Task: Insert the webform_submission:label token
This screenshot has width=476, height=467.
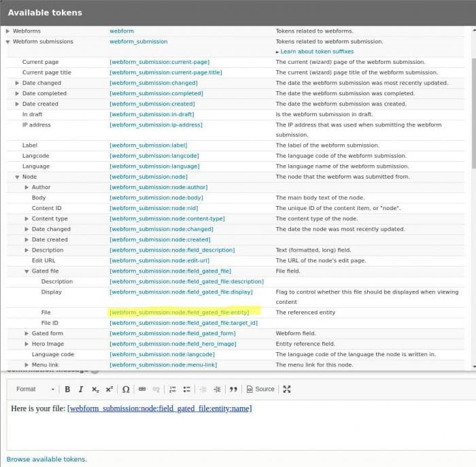Action: pos(148,145)
